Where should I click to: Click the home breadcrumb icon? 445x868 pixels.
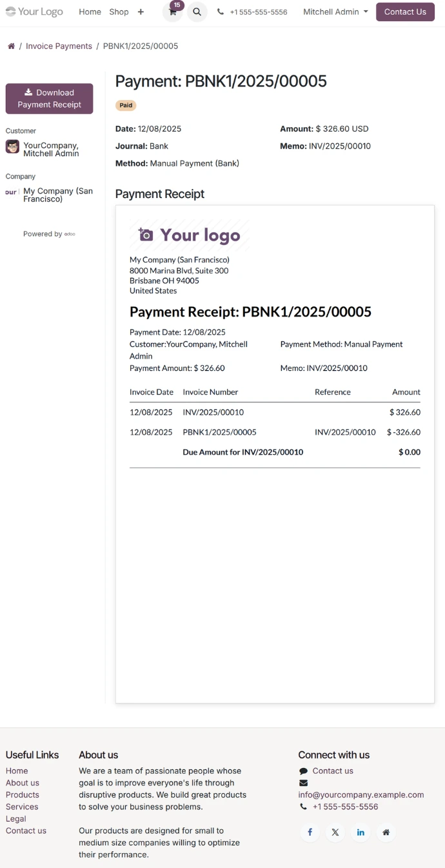pos(11,46)
